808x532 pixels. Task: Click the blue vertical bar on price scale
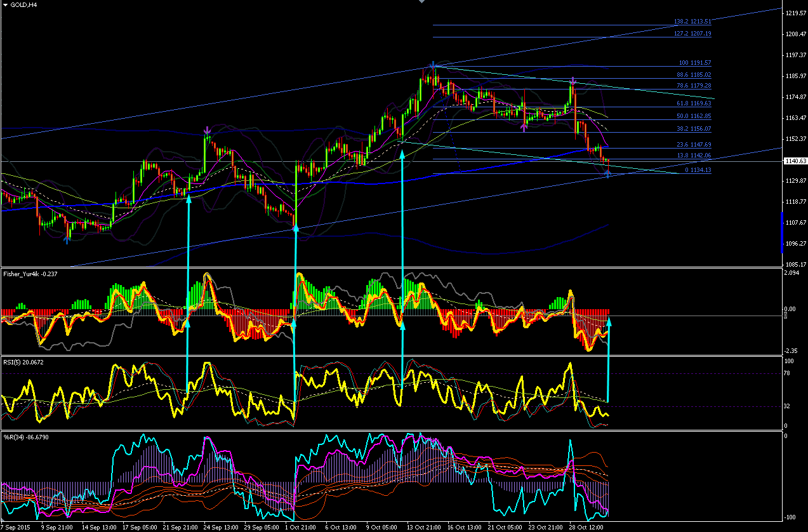click(x=782, y=232)
